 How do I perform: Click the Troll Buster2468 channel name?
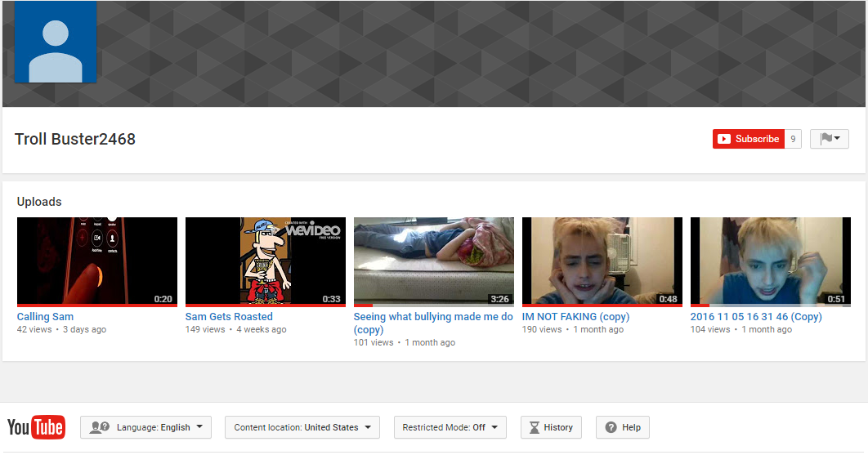point(75,139)
